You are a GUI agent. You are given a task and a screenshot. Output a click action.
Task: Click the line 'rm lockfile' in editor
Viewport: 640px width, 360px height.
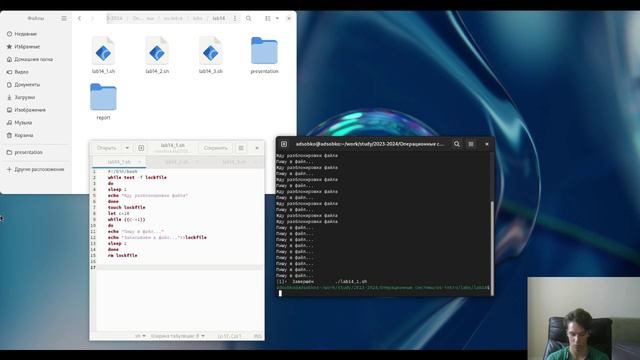tap(122, 256)
